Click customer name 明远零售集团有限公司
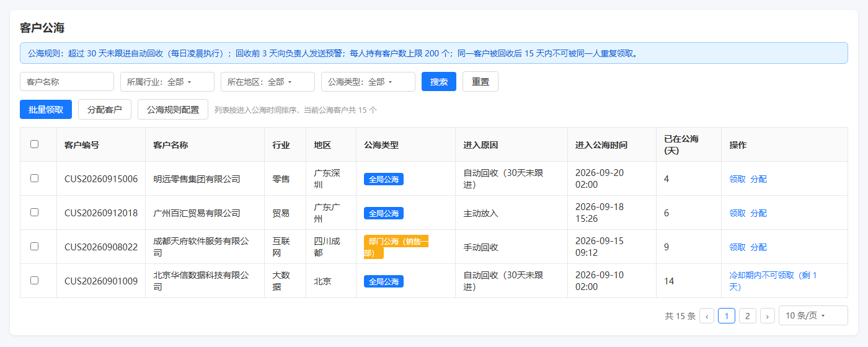The height and width of the screenshot is (347, 868). 197,179
